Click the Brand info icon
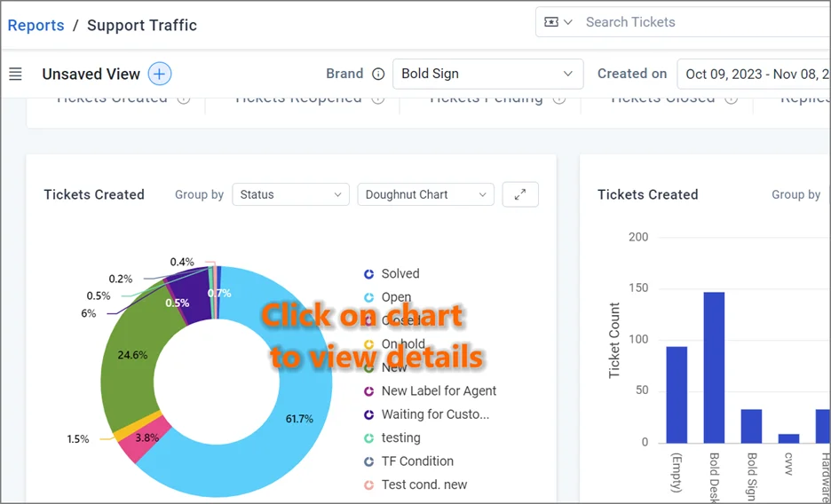This screenshot has height=504, width=831. 378,74
